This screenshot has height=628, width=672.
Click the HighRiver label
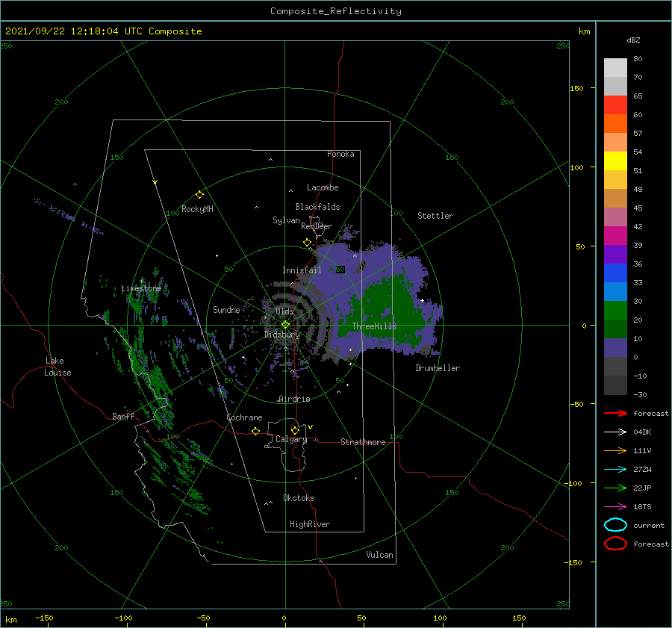click(x=310, y=524)
